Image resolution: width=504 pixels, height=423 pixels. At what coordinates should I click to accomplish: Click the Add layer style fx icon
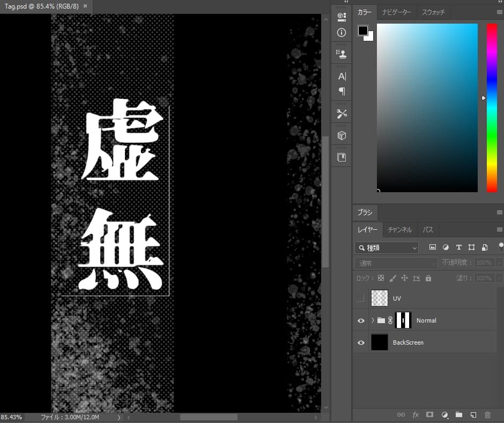point(416,414)
